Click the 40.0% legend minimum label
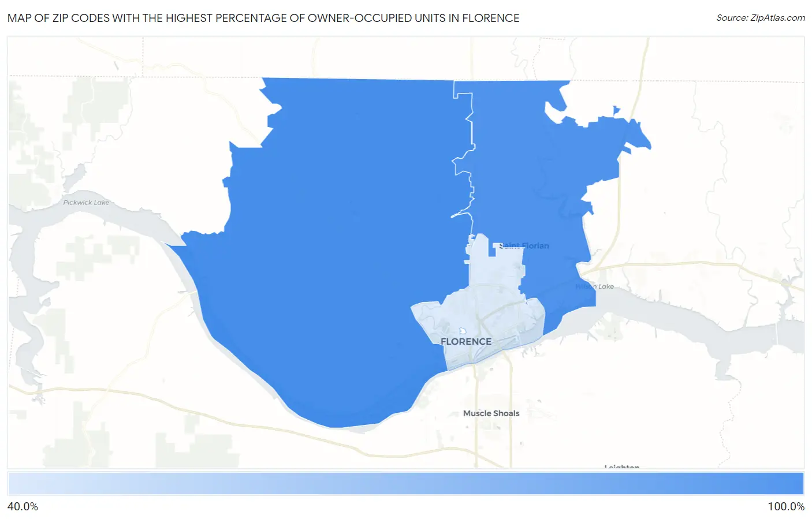 point(23,507)
